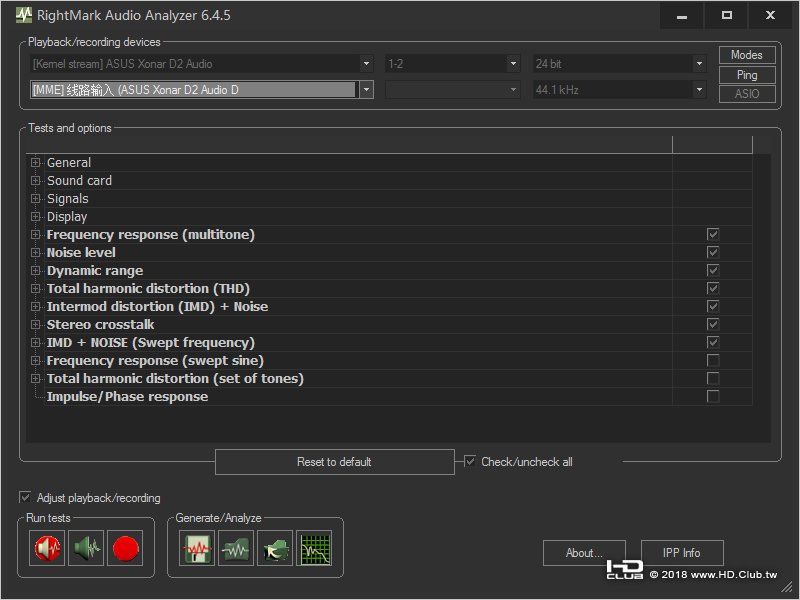Expand Total harmonic distortion (THD) settings
800x600 pixels.
(35, 289)
